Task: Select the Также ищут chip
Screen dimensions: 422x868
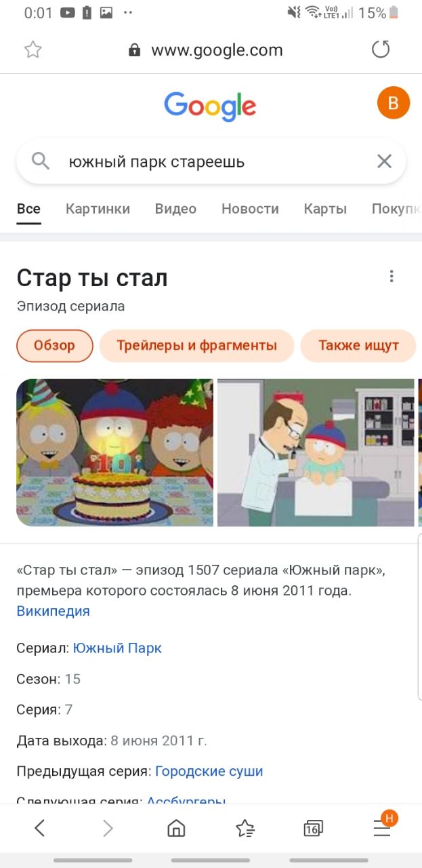Action: [358, 346]
